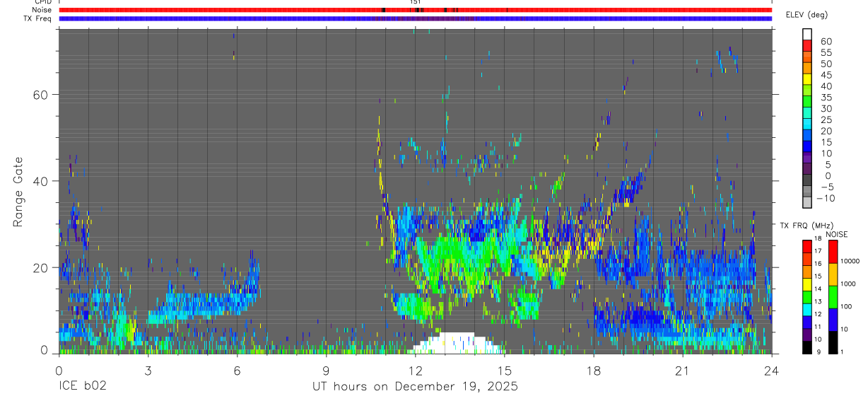This screenshot has width=868, height=401.
Task: Click the green 30–35 segment of ELEV color bar
Action: coord(807,102)
